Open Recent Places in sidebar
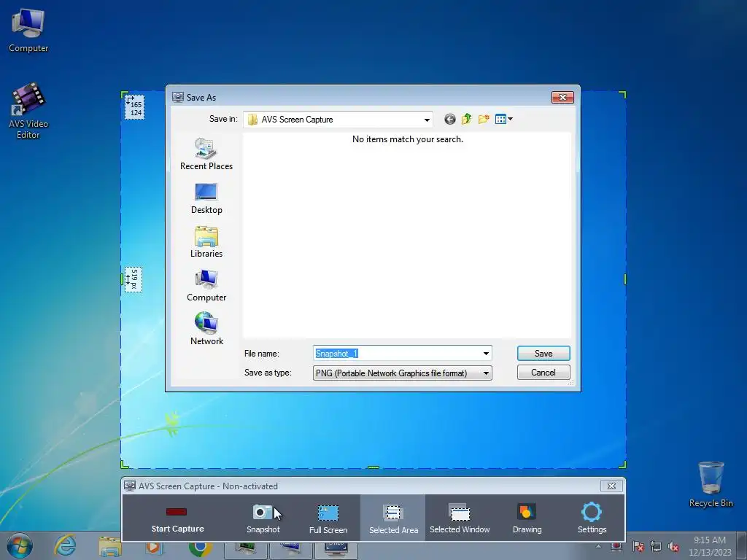This screenshot has width=747, height=560. (206, 154)
